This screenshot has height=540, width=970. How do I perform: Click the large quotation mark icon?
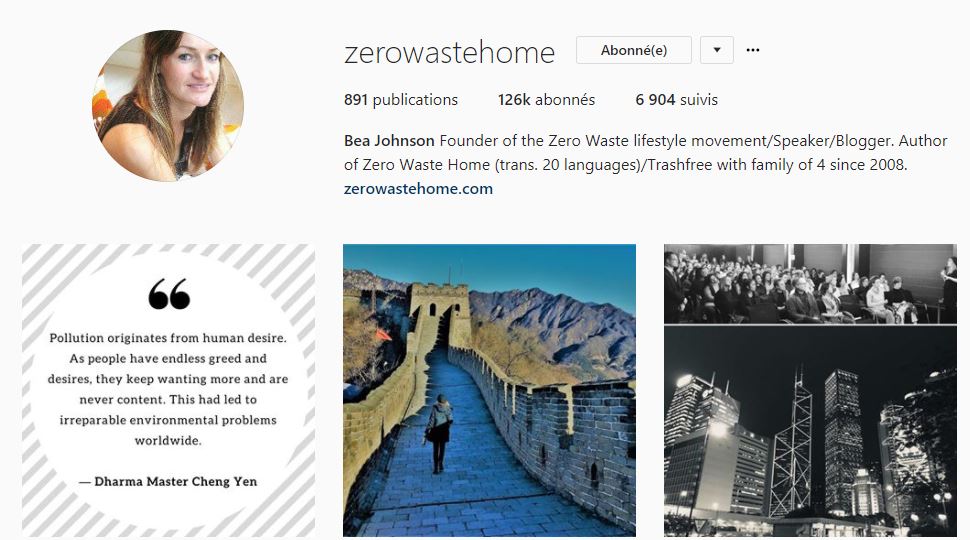(169, 294)
